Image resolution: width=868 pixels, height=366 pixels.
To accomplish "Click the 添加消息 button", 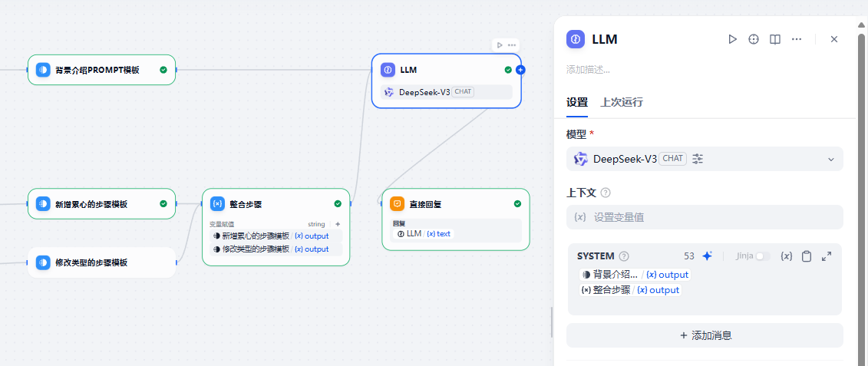I will (705, 335).
